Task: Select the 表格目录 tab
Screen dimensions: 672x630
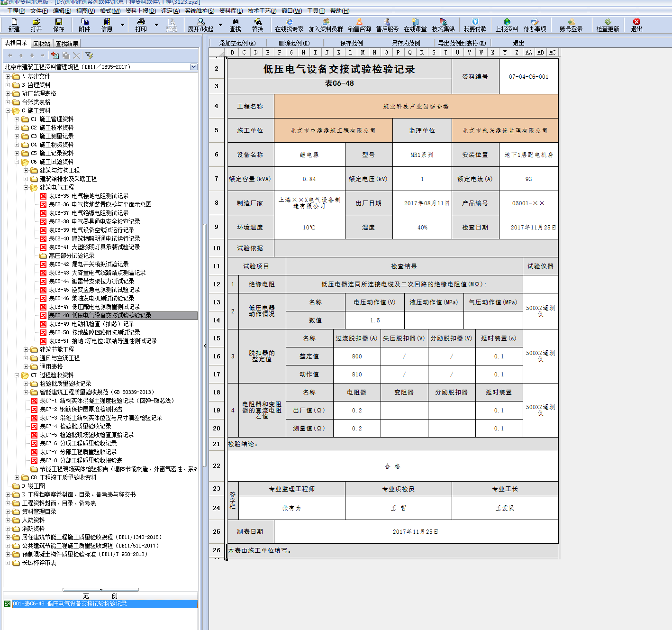Action: point(16,43)
